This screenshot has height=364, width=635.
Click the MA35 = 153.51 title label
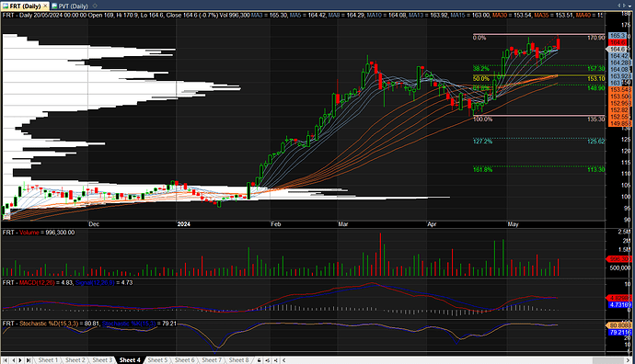pyautogui.click(x=554, y=16)
